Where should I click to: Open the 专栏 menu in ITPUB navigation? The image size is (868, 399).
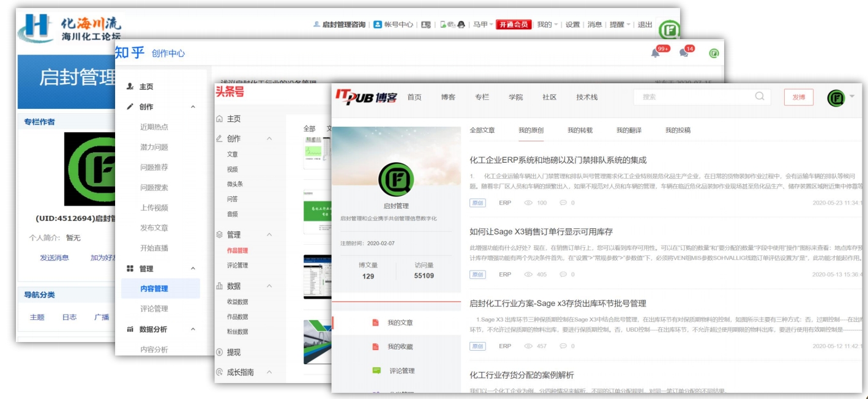(482, 97)
